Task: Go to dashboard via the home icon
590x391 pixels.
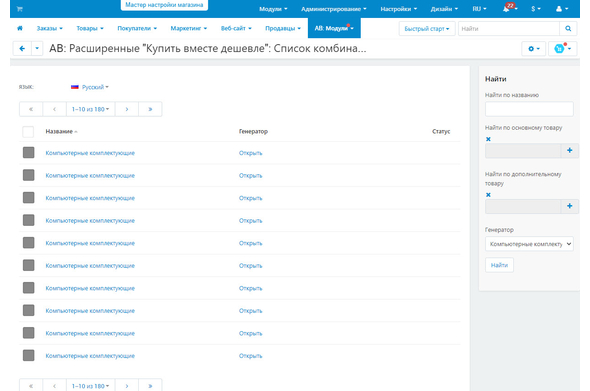Action: click(20, 28)
